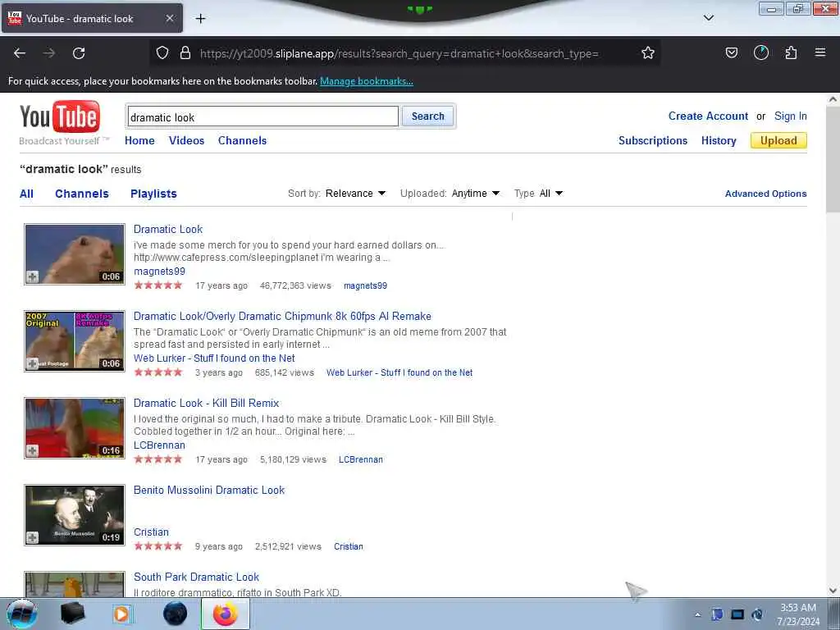Add 8k 60fps AI Remake video to queue
Screen dimensions: 840x630
click(33, 363)
